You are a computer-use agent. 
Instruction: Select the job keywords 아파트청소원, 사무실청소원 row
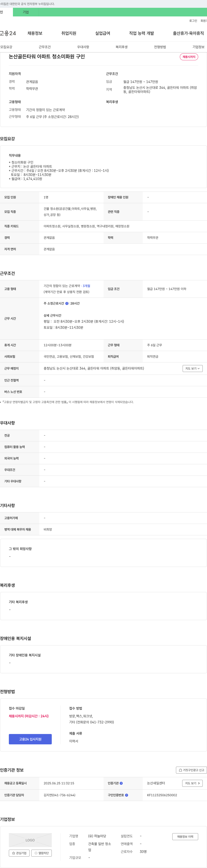[86, 226]
